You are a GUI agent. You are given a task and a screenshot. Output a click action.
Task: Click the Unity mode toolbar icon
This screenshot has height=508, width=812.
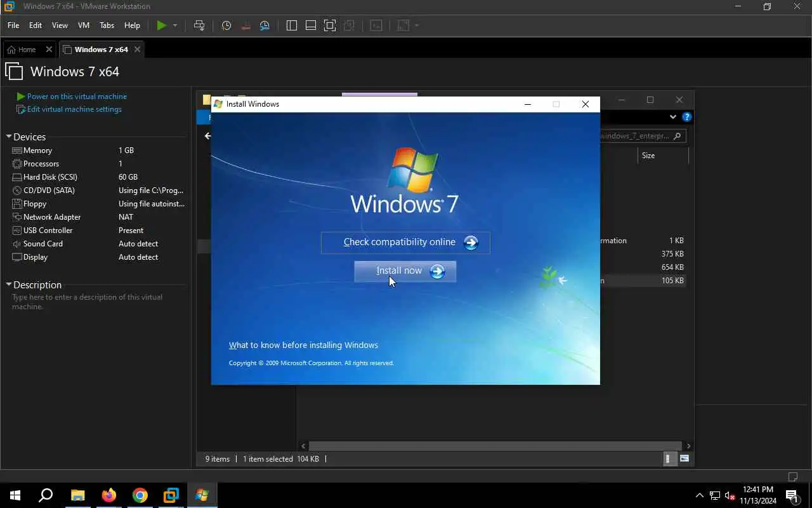349,25
